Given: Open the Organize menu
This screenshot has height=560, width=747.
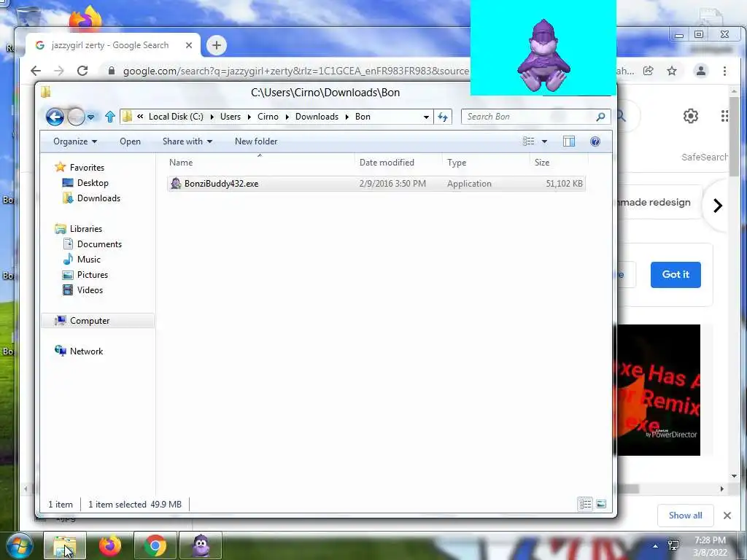Looking at the screenshot, I should point(75,141).
